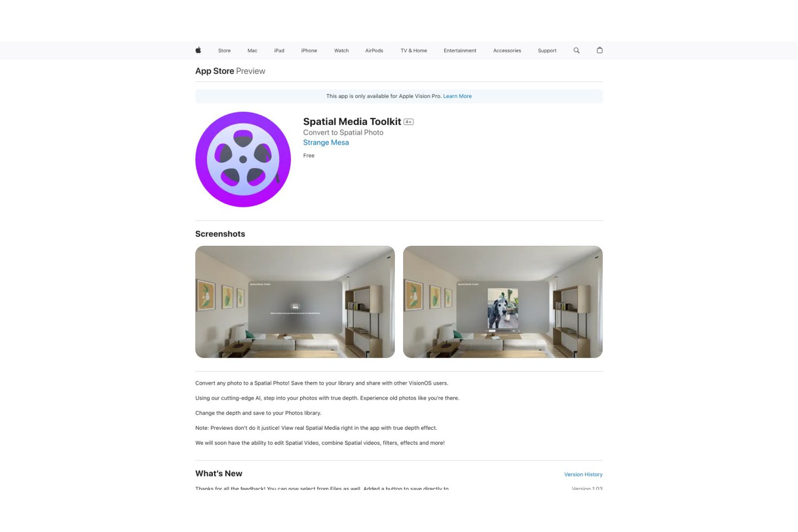This screenshot has height=532, width=798.
Task: Open the shopping bag icon
Action: coord(600,50)
